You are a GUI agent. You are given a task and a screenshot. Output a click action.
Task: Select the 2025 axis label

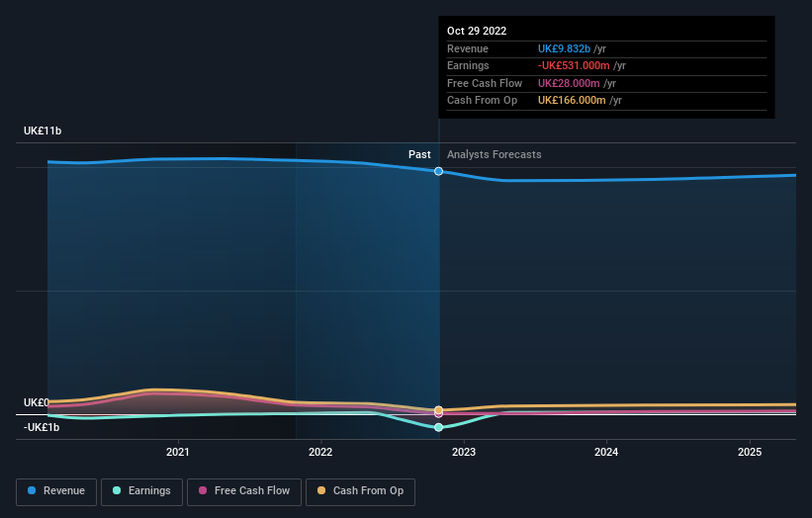pos(750,453)
